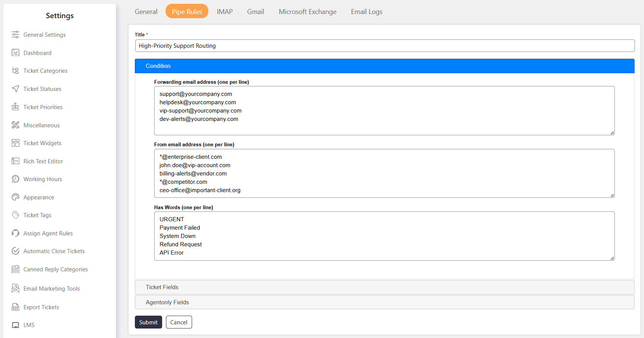The width and height of the screenshot is (644, 338).
Task: Click Rich Text Editor icon
Action: [15, 161]
